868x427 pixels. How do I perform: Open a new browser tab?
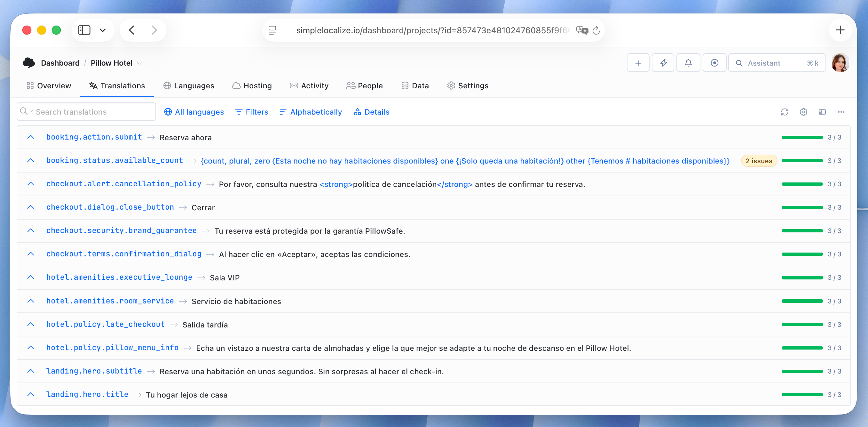pyautogui.click(x=840, y=30)
